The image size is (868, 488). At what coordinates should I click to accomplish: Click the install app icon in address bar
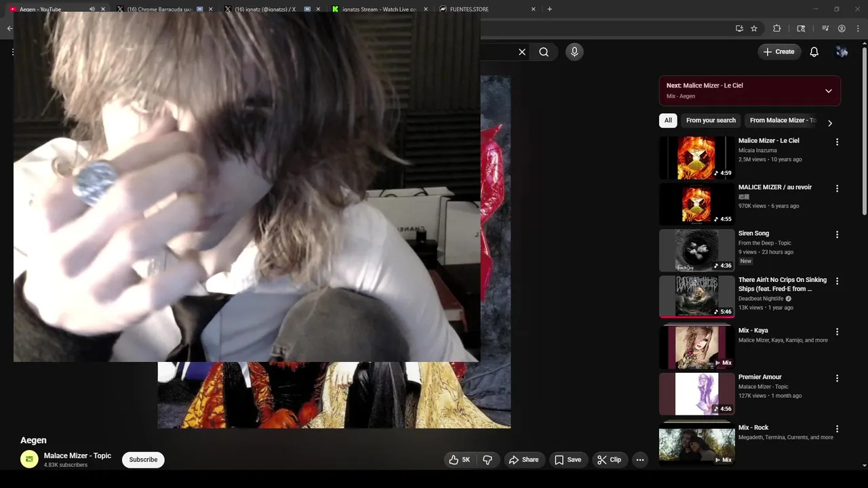click(x=739, y=28)
